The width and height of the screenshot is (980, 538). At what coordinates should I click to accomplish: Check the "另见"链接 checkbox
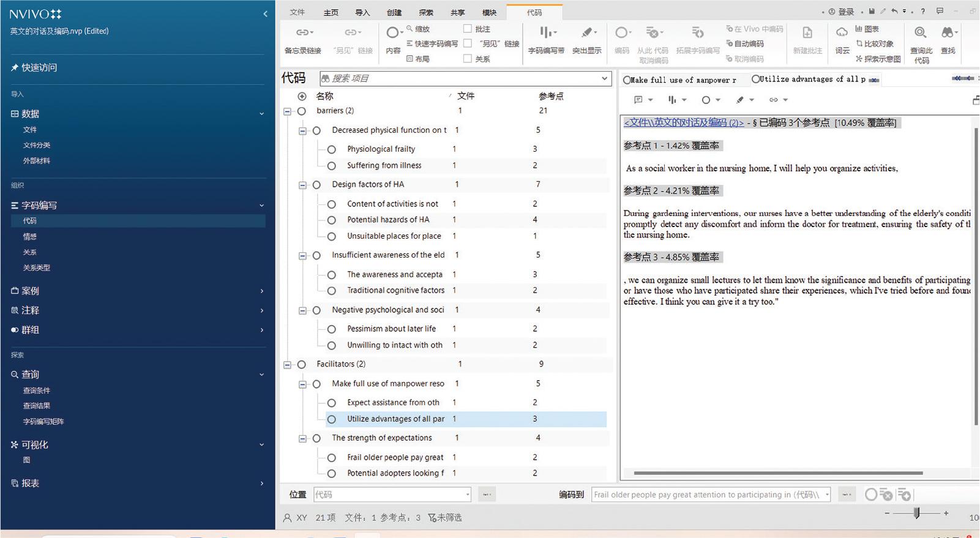click(468, 43)
